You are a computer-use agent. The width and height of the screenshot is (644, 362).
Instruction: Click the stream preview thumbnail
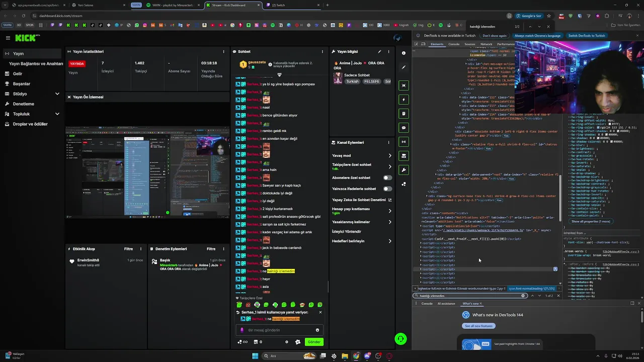tap(147, 173)
